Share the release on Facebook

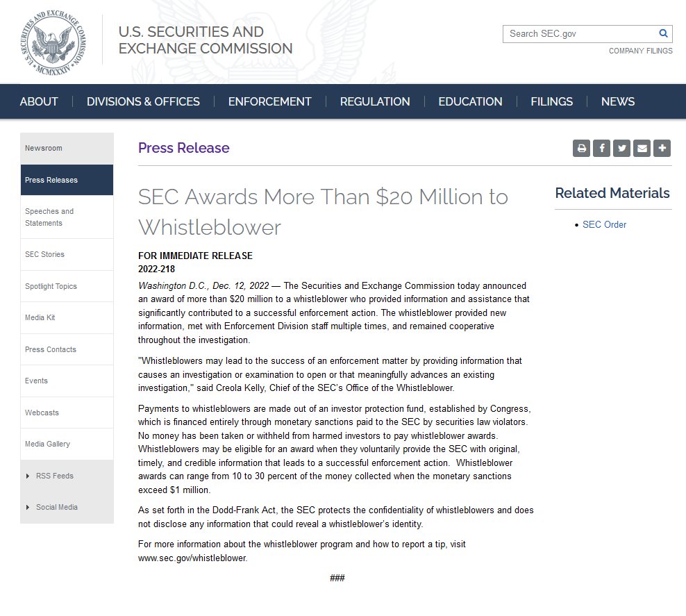pos(601,149)
